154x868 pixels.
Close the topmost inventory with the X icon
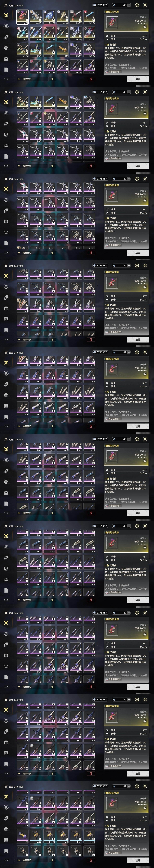click(x=145, y=5)
